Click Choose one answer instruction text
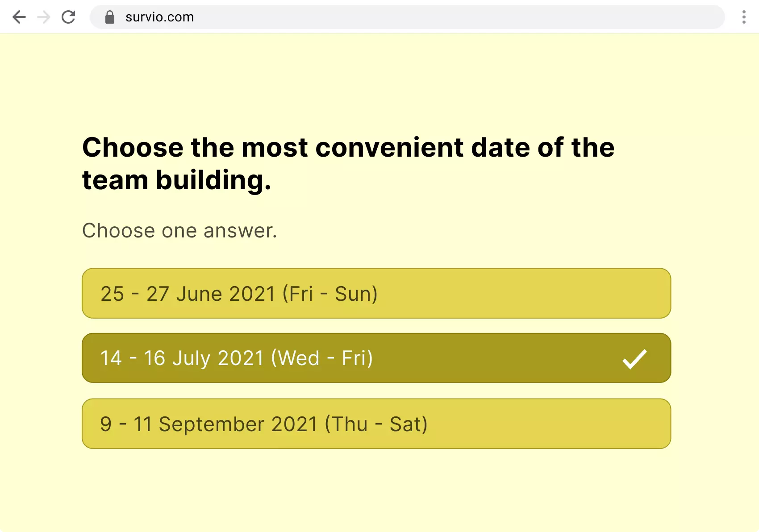This screenshot has width=759, height=532. click(179, 230)
